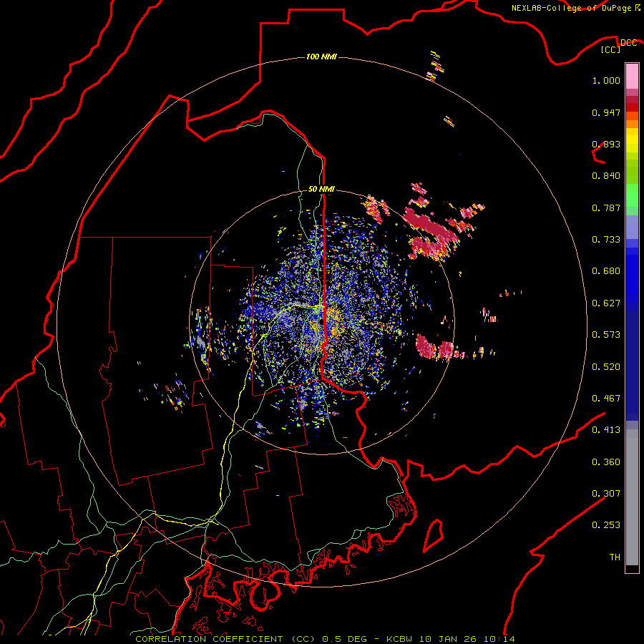Click the 100 NMI range ring label
Viewport: 644px width, 644px height.
click(x=321, y=57)
